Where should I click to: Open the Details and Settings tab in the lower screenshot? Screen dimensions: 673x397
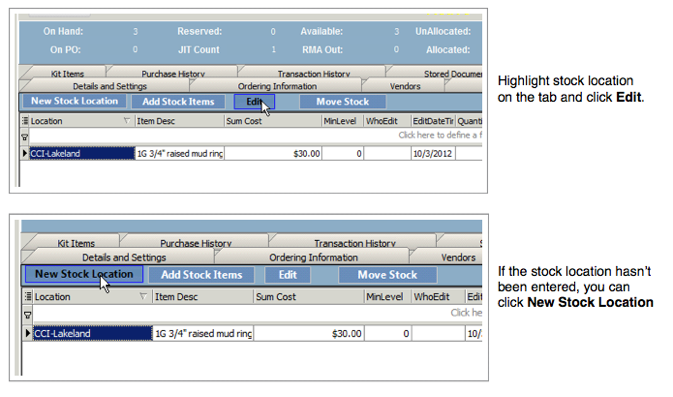pyautogui.click(x=124, y=258)
